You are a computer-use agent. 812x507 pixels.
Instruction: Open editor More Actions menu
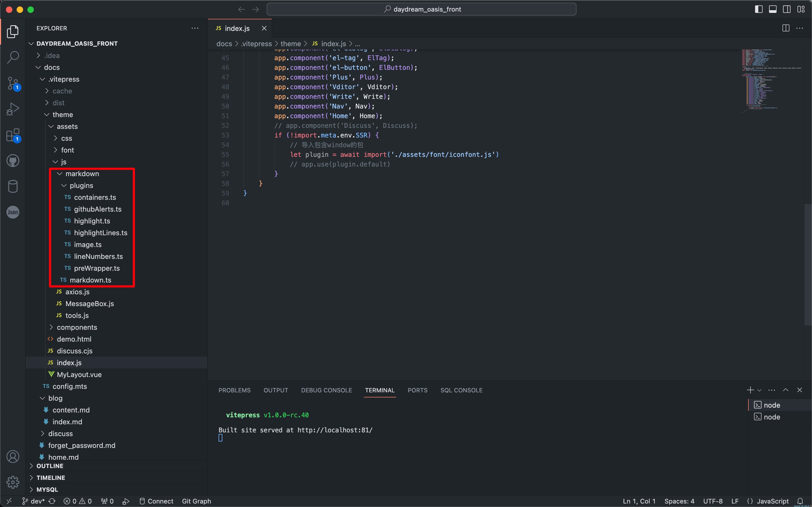(x=800, y=28)
